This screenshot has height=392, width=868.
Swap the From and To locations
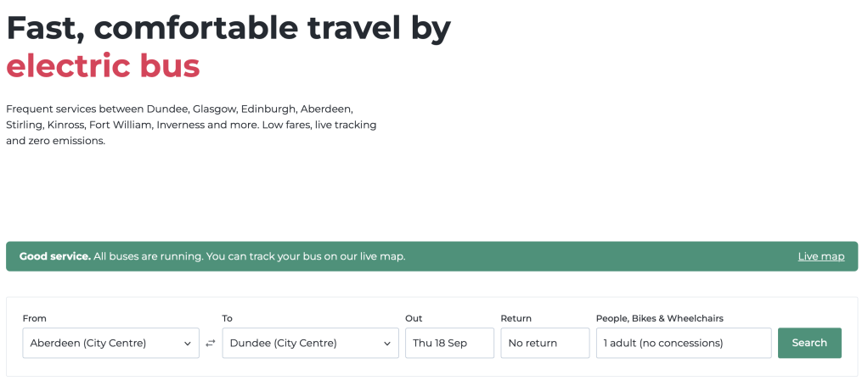[211, 344]
